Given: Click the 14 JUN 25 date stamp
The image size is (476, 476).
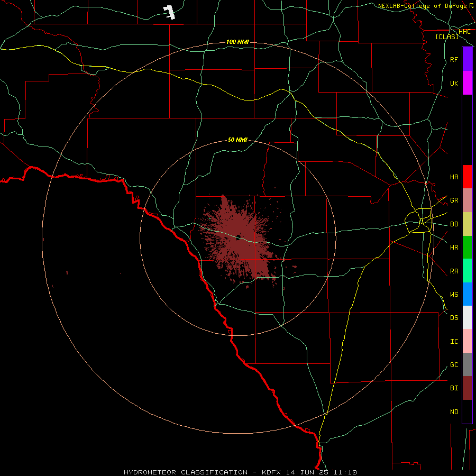Looking at the screenshot, I should click(x=307, y=472).
